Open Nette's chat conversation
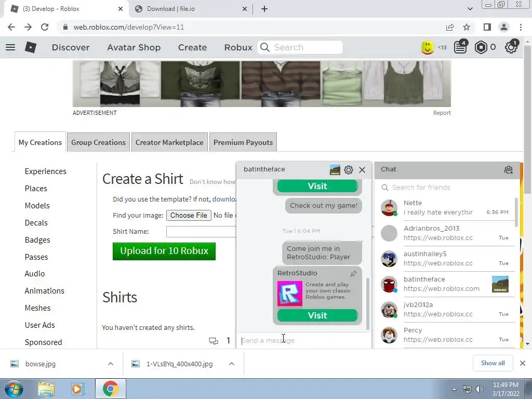The image size is (532, 399). tap(446, 208)
